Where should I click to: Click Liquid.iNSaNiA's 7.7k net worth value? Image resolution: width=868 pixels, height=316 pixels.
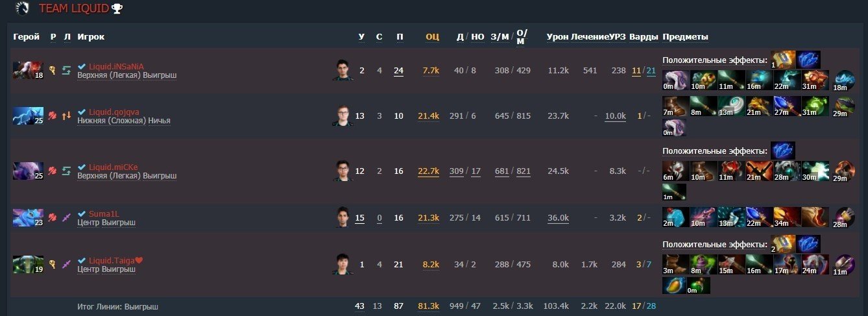pyautogui.click(x=431, y=70)
